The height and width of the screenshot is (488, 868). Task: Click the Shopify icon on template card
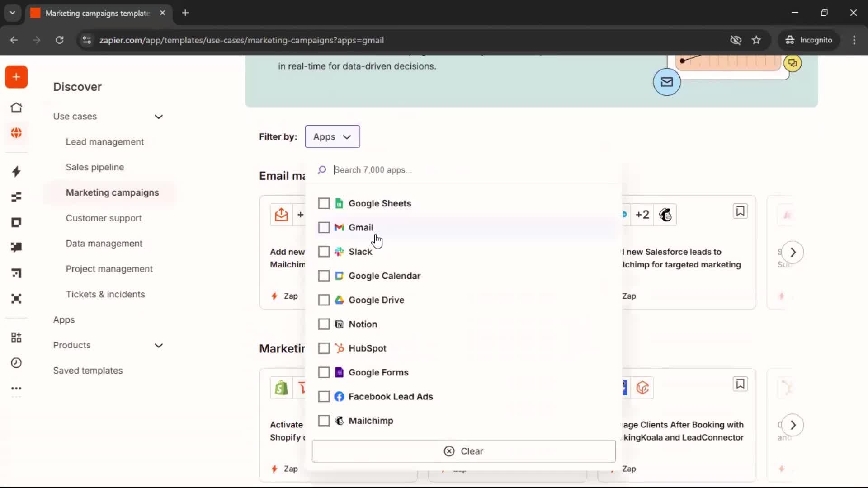coord(281,388)
